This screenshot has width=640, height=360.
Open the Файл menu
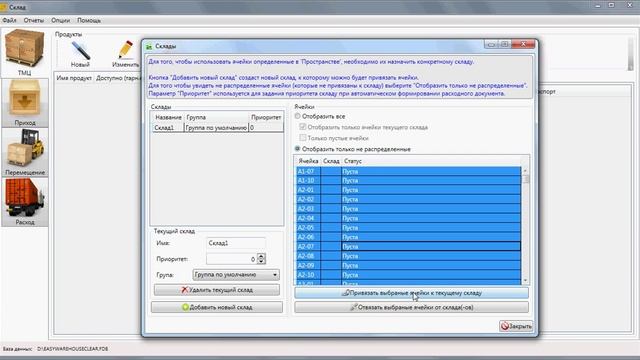pyautogui.click(x=9, y=20)
